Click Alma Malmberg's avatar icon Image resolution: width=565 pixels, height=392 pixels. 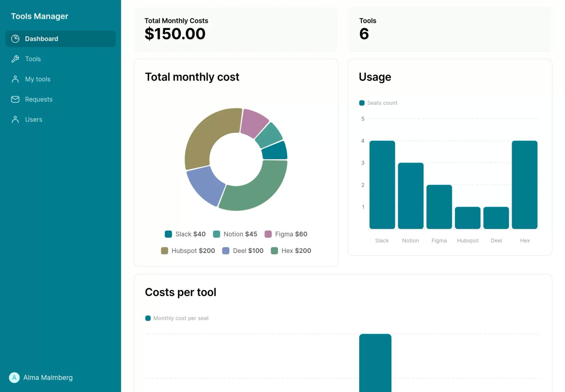point(14,378)
